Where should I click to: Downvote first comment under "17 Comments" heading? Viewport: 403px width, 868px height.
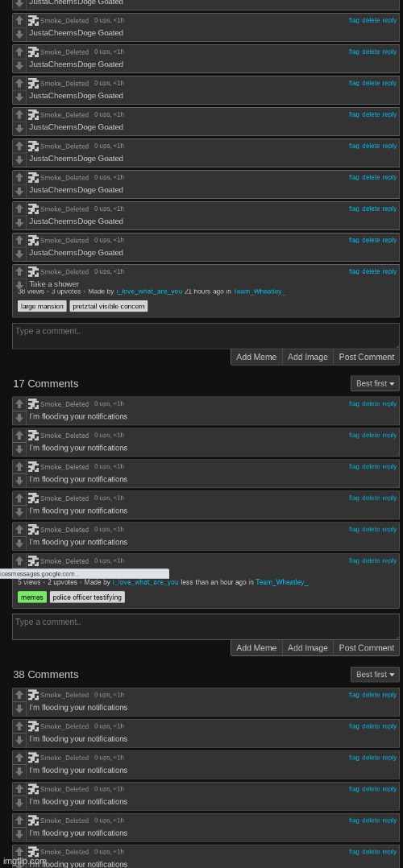(19, 417)
